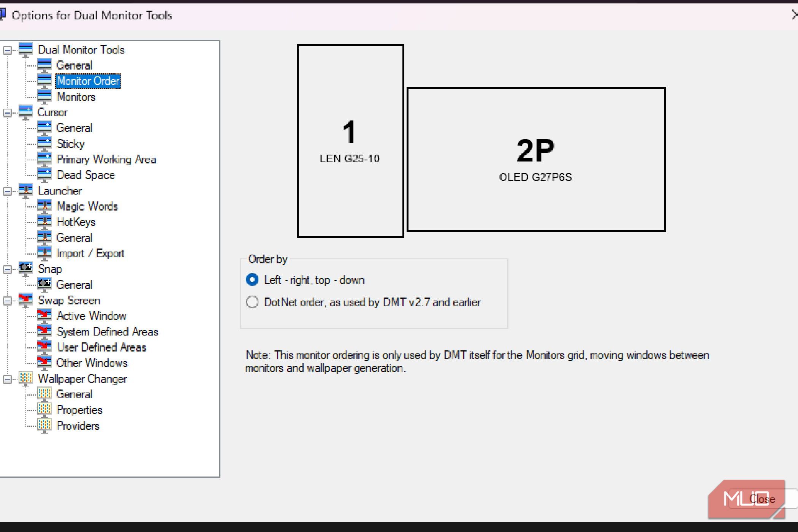Open General under Wallpaper Changer

tap(74, 394)
